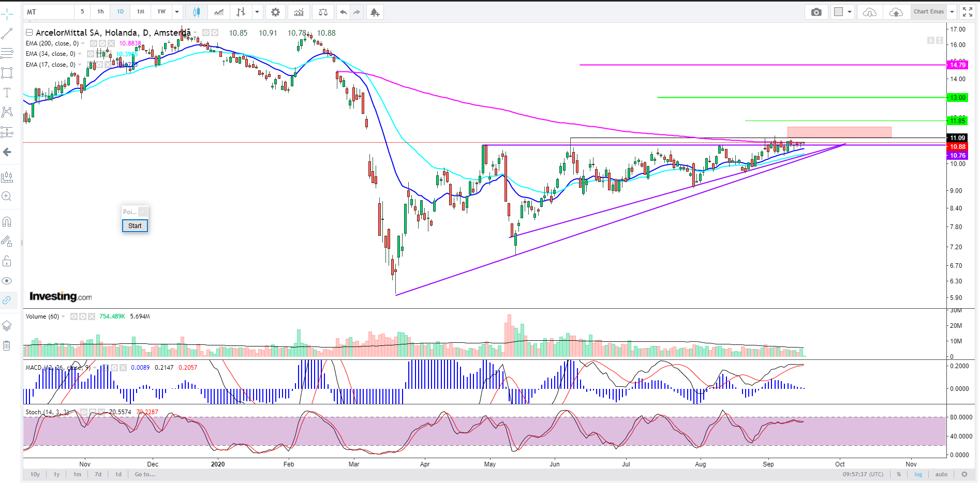
Task: Toggle stay in drawing mode
Action: pos(7,241)
